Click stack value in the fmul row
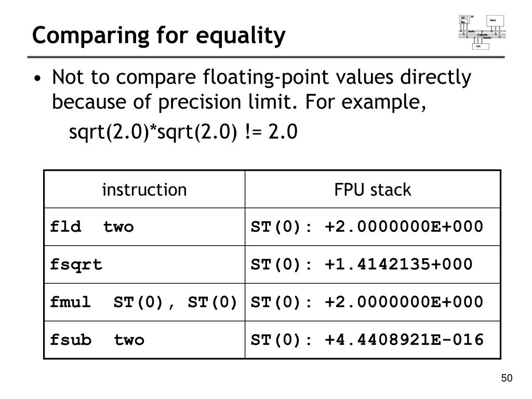This screenshot has width=532, height=399. (404, 302)
